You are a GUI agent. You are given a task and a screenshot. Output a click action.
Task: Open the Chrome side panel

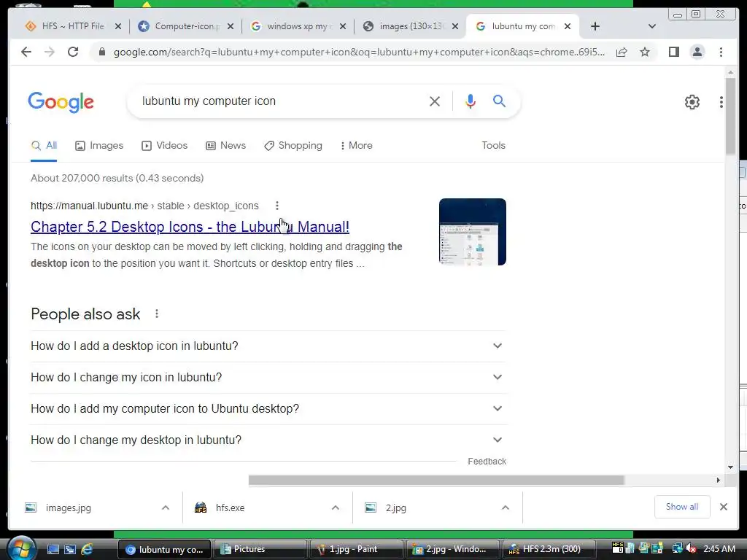tap(673, 52)
